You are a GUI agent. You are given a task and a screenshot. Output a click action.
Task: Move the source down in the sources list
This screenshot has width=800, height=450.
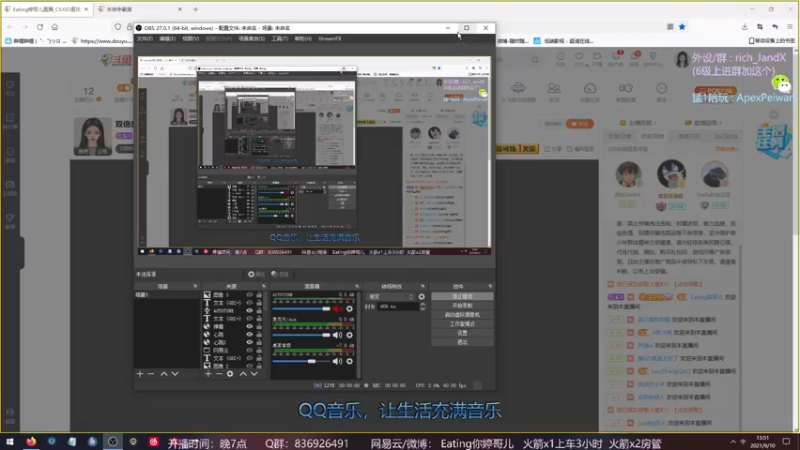(254, 374)
